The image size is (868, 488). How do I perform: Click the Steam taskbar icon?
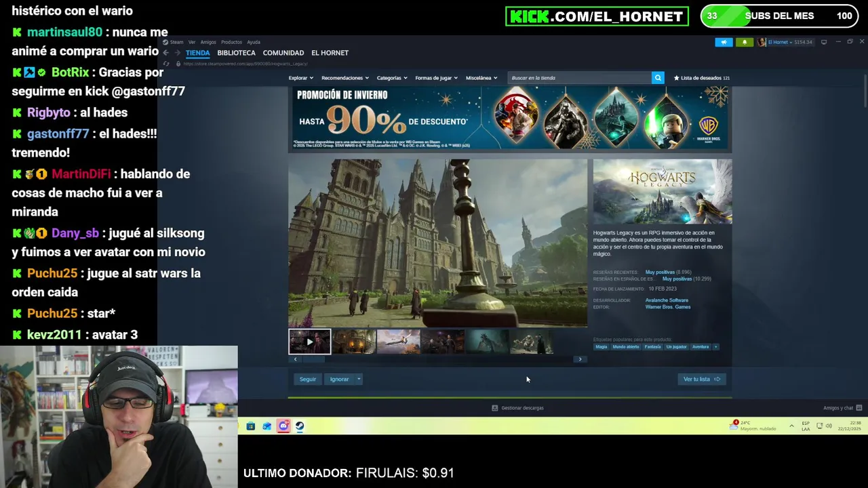click(300, 426)
